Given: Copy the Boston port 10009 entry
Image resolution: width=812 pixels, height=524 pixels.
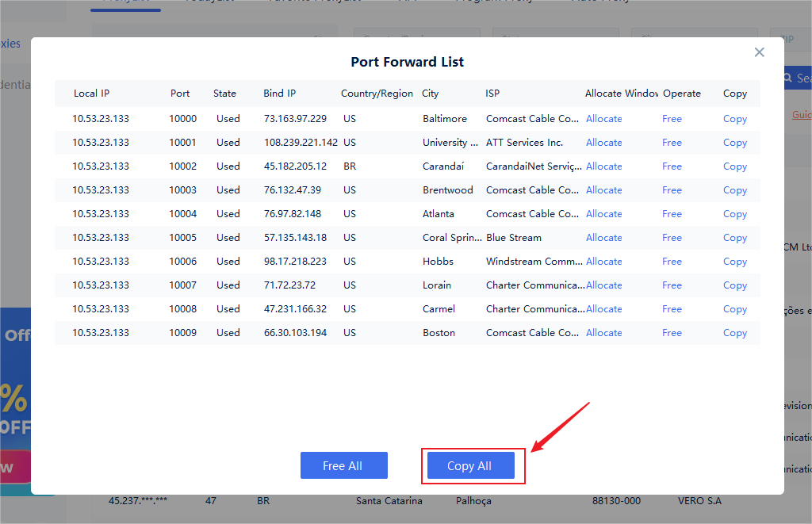Looking at the screenshot, I should pos(734,333).
